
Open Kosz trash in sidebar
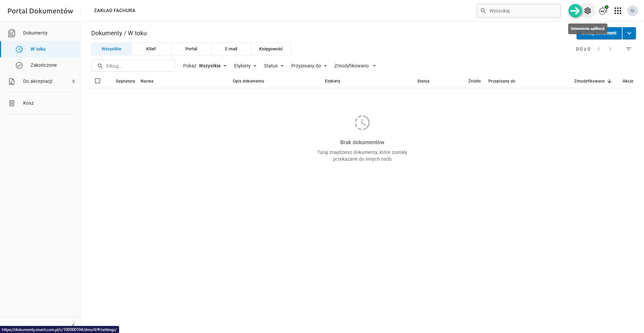pyautogui.click(x=29, y=103)
